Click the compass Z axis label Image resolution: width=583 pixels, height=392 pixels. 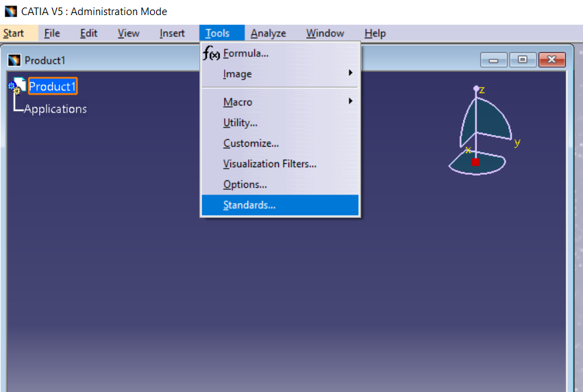(482, 90)
